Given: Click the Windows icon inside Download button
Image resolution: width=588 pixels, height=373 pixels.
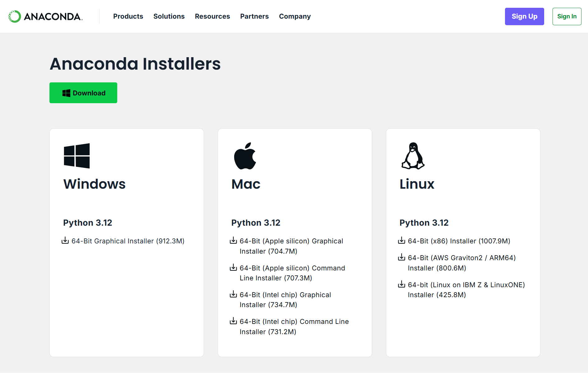Looking at the screenshot, I should [x=66, y=93].
